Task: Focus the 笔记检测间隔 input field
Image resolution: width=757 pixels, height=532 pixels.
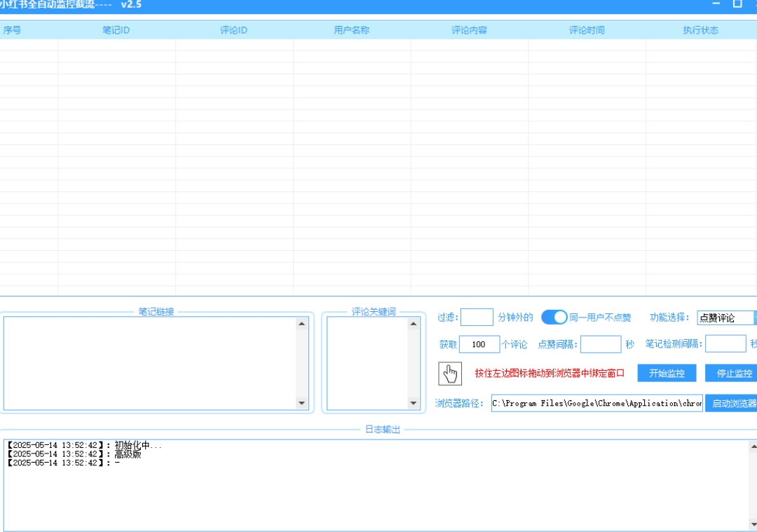Action: tap(725, 344)
